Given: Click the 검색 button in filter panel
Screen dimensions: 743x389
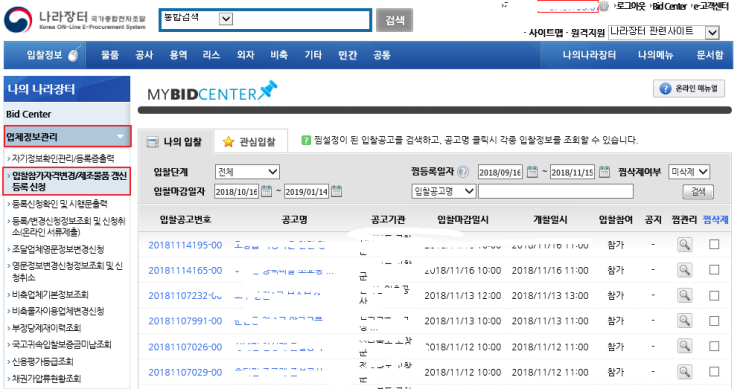Looking at the screenshot, I should pos(698,191).
